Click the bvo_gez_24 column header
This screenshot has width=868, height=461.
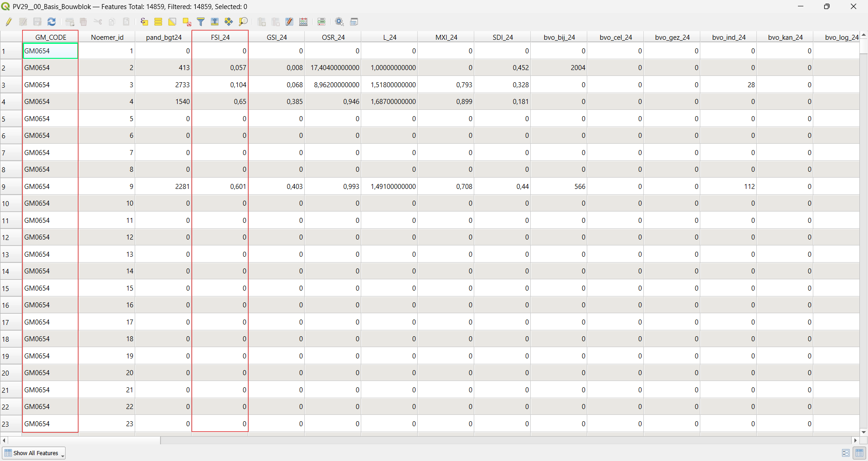[x=672, y=37]
